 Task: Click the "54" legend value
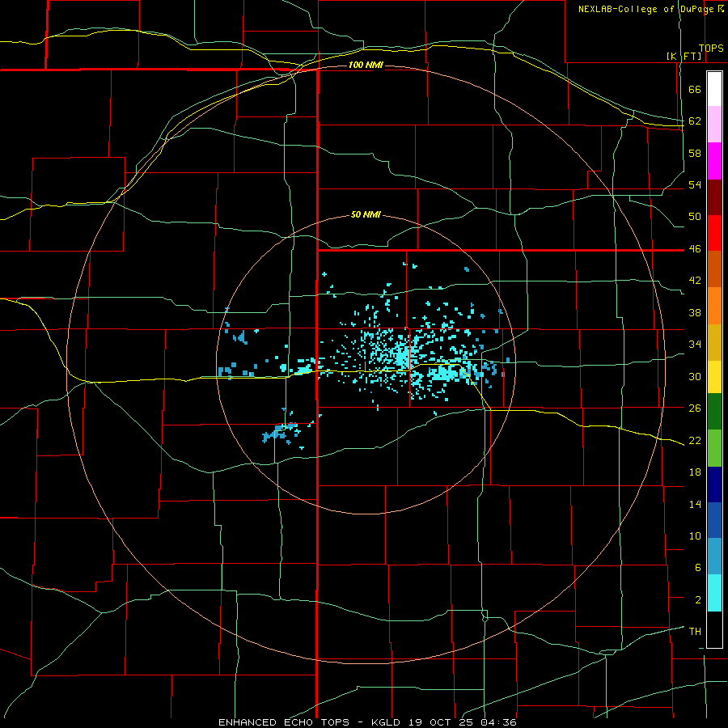tap(695, 184)
